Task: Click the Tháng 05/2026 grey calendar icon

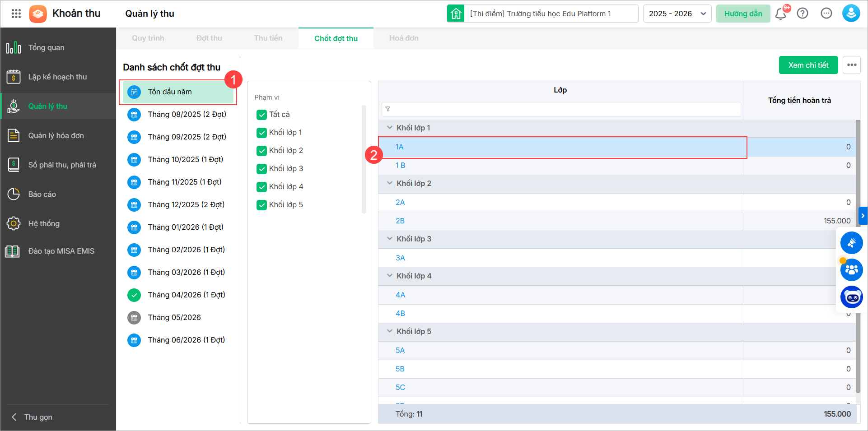Action: click(134, 318)
